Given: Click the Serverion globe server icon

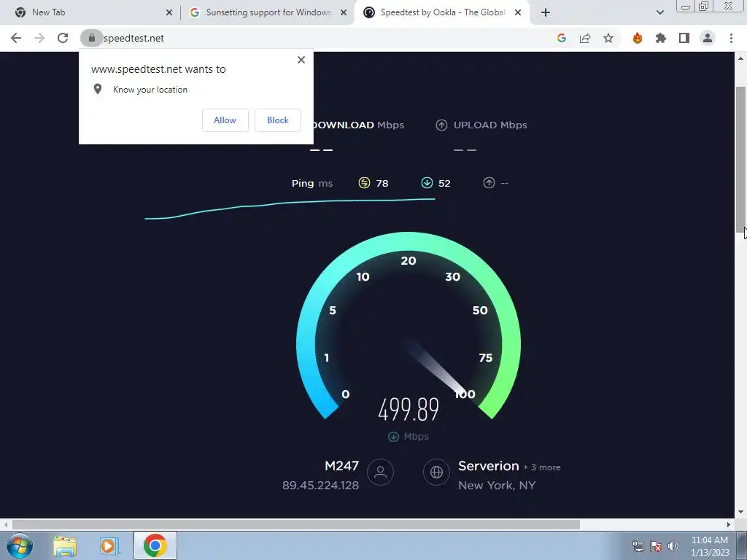Looking at the screenshot, I should coord(436,472).
